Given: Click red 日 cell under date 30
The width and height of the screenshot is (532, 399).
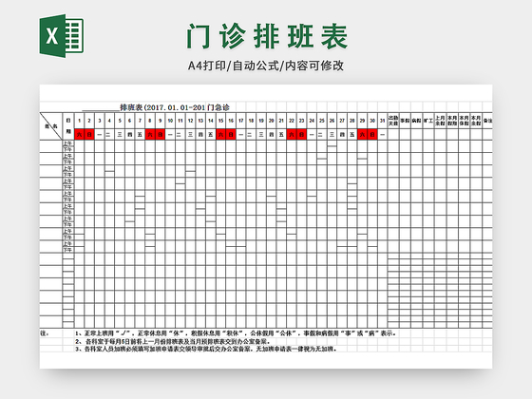Looking at the screenshot, I should point(372,134).
